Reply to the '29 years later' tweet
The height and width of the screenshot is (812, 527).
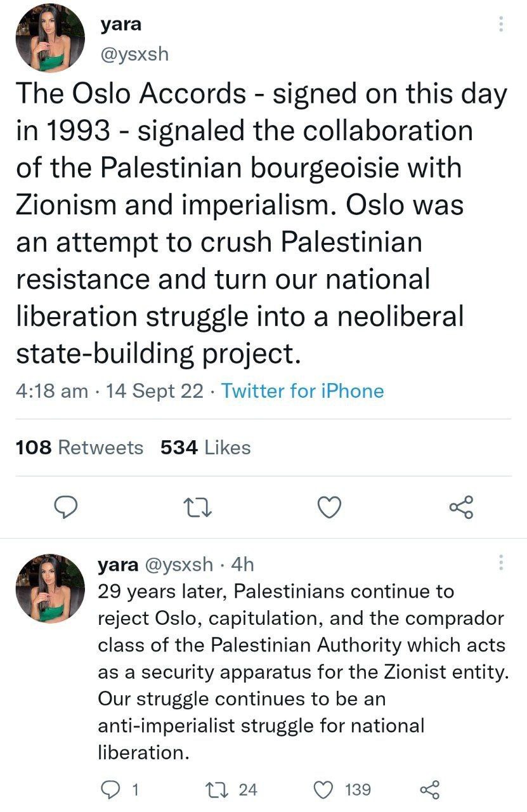pos(112,790)
